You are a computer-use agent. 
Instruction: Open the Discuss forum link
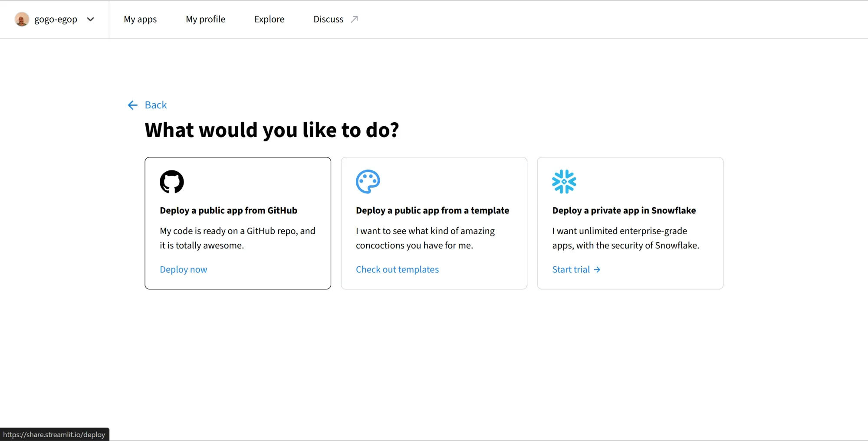pos(328,19)
